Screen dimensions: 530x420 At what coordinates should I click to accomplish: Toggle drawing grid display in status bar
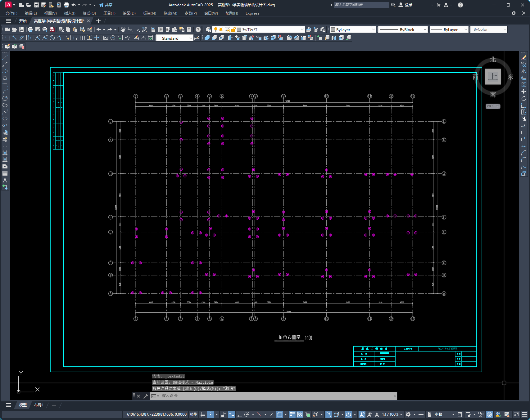[x=203, y=414]
